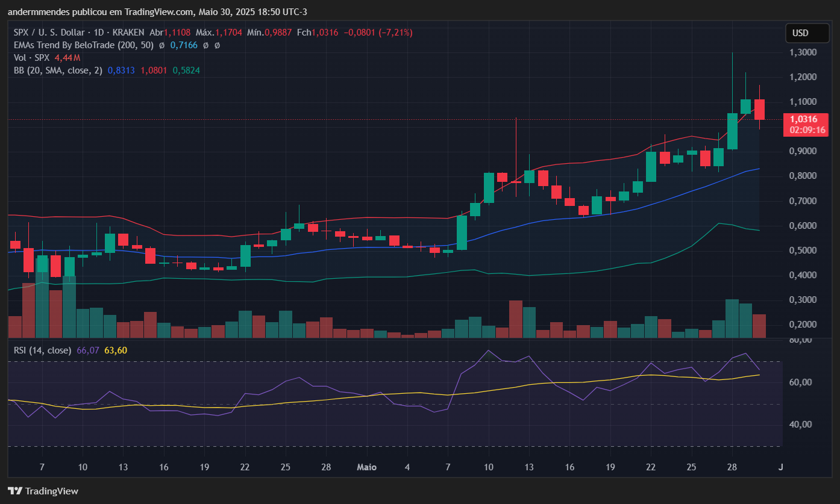
Task: Click the red current price label 1,0316
Action: click(x=804, y=119)
